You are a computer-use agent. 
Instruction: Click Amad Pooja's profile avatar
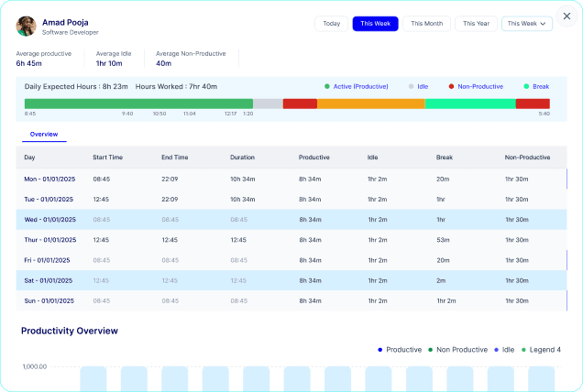(x=27, y=26)
